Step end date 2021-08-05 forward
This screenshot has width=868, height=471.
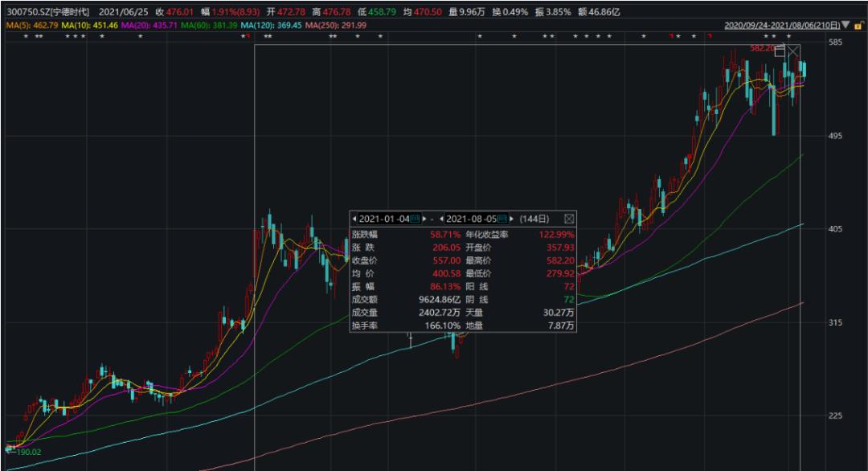(x=511, y=219)
